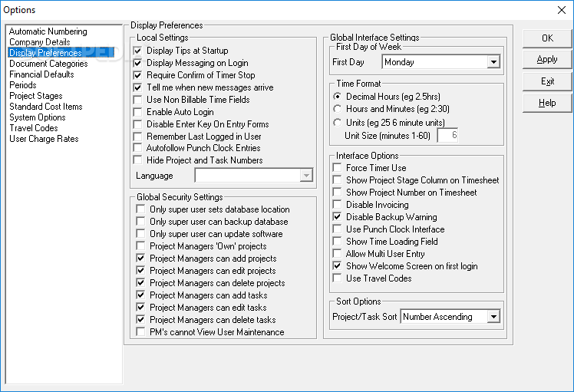The width and height of the screenshot is (574, 392).
Task: Click the Unit Size minutes field
Action: 447,136
